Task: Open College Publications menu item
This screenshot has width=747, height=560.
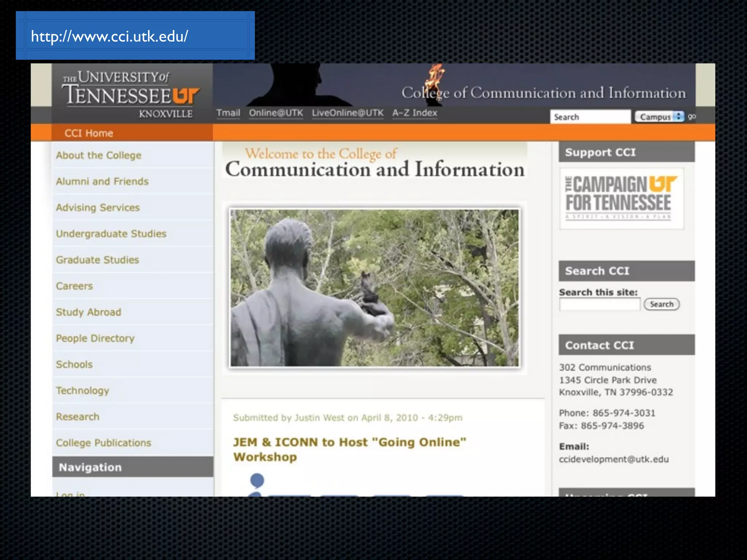Action: (133, 443)
